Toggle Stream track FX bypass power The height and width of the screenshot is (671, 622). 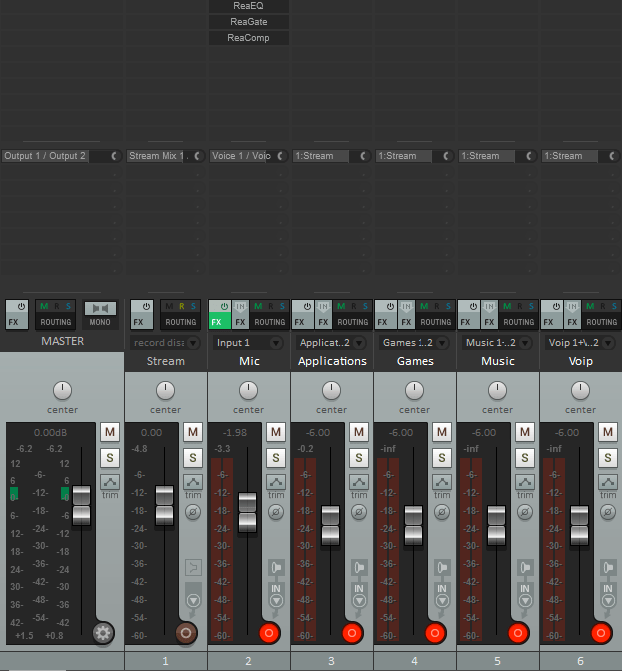146,307
